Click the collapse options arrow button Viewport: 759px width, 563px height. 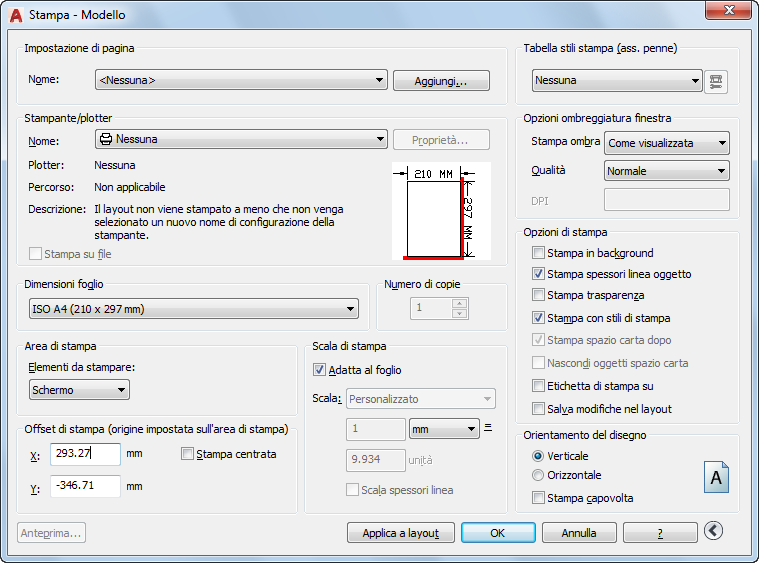point(713,531)
